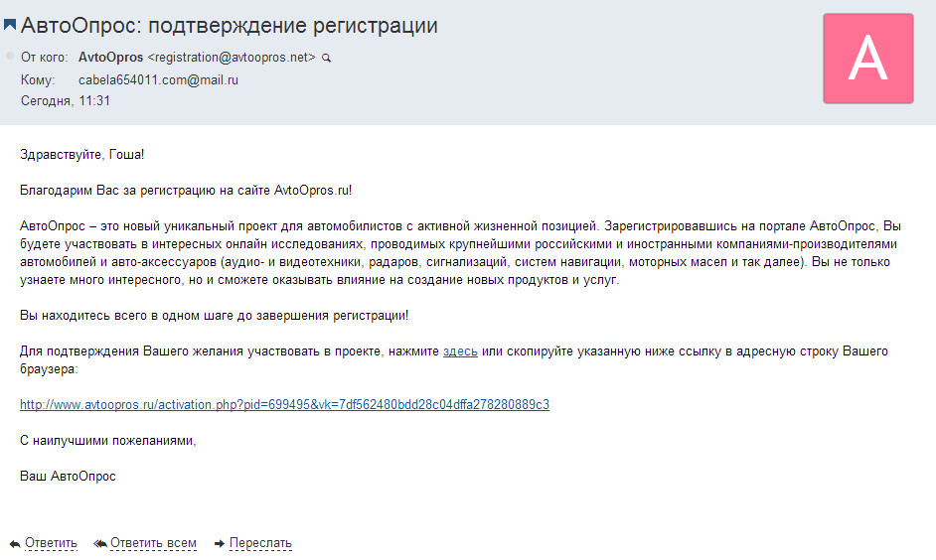Click 'Переслать' to forward the email
This screenshot has height=560, width=936.
[260, 543]
